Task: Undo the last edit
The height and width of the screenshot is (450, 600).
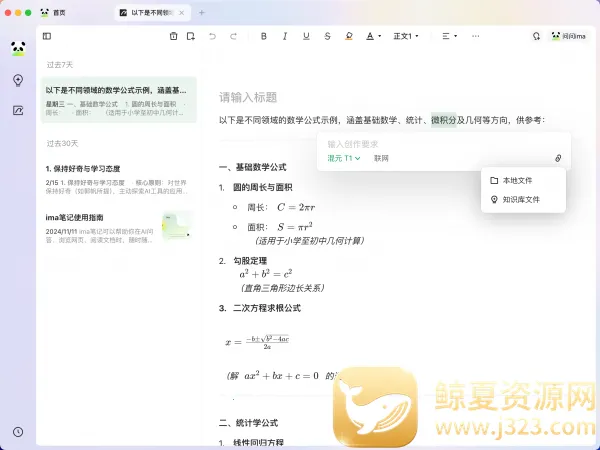Action: click(x=212, y=36)
